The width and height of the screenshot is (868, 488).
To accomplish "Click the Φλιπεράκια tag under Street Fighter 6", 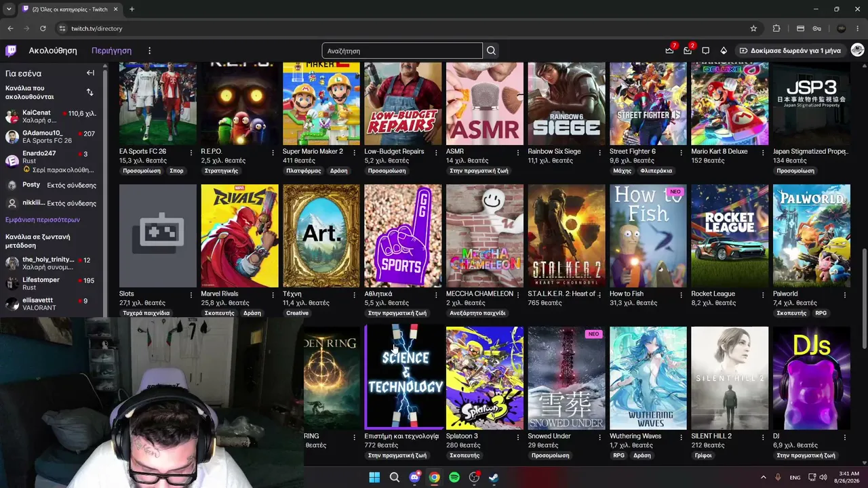I will 656,171.
